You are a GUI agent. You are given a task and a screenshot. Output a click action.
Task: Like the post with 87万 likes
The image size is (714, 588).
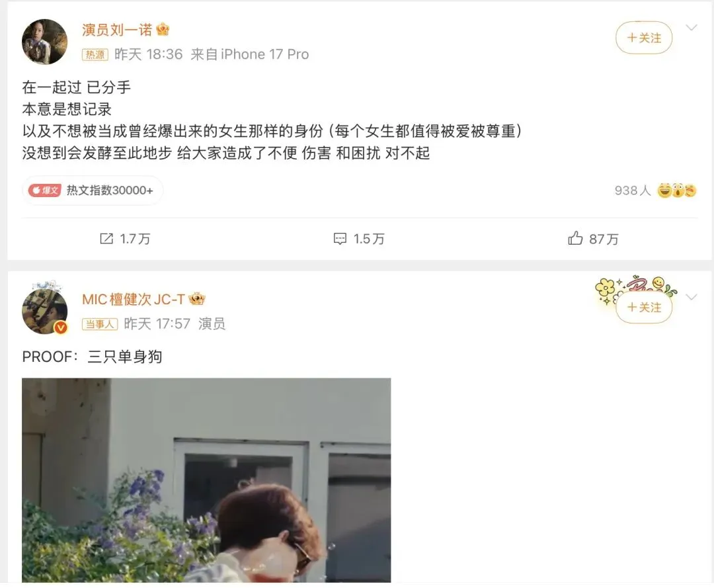(575, 238)
